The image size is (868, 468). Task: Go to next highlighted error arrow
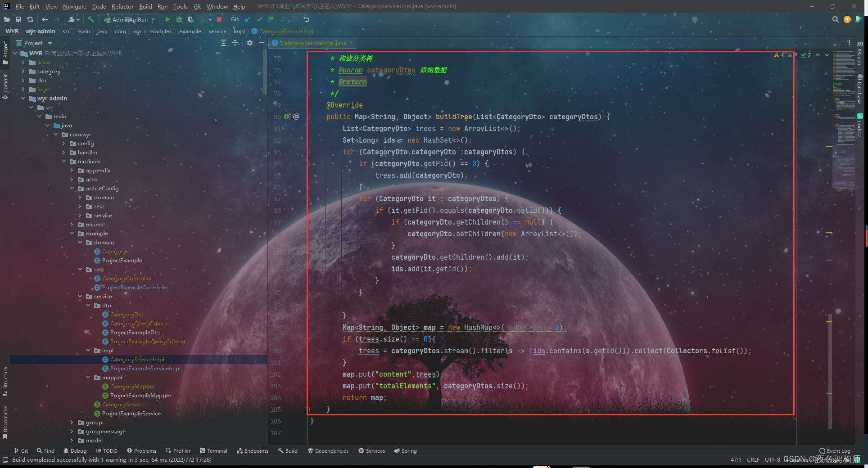point(827,55)
